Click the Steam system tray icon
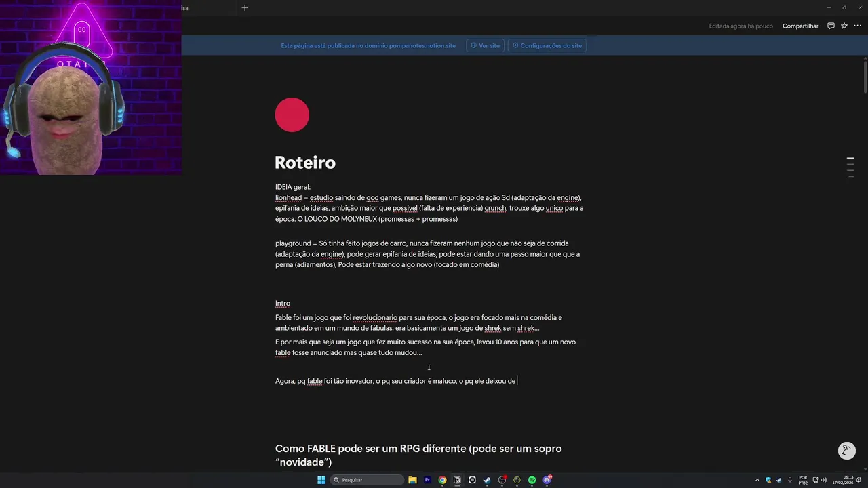868x488 pixels. coord(779,480)
